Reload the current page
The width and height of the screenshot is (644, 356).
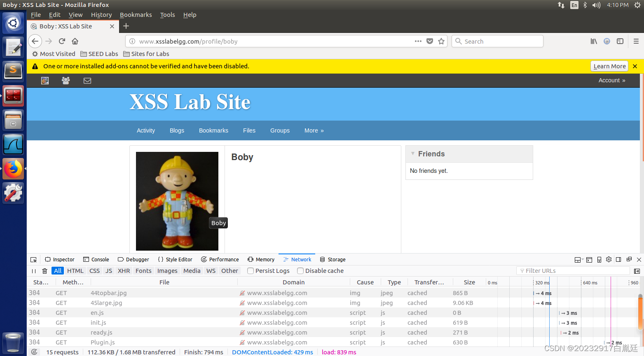tap(62, 41)
